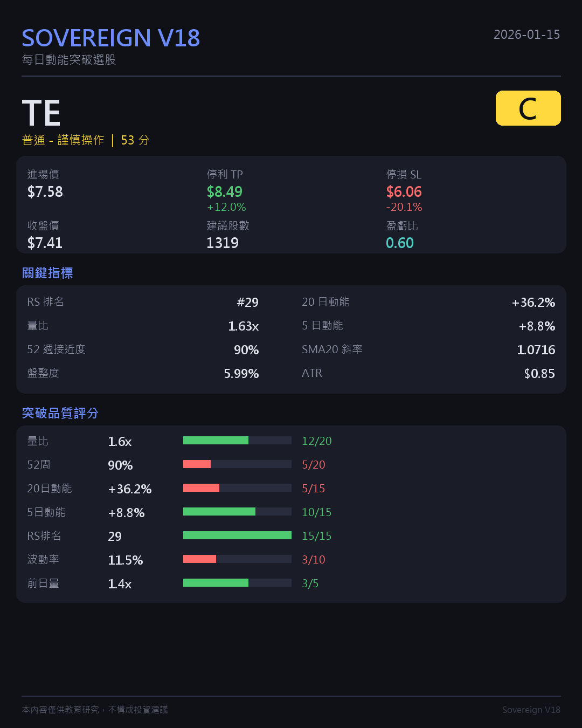Click the ATR value $0.85

pos(539,374)
